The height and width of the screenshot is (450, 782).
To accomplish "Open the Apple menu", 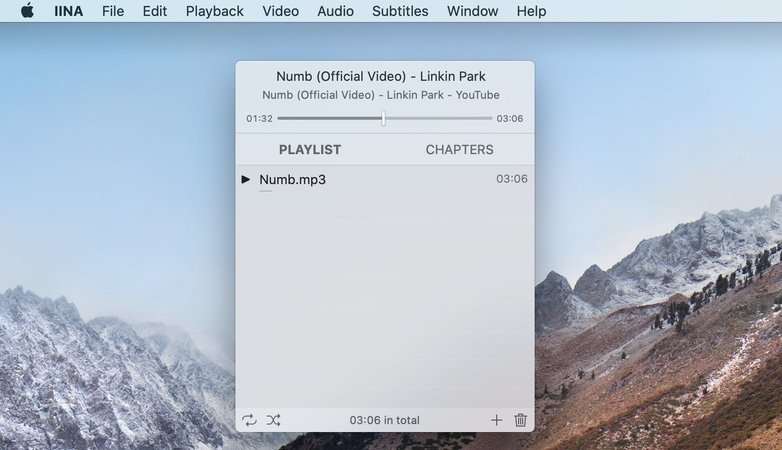I will [27, 11].
